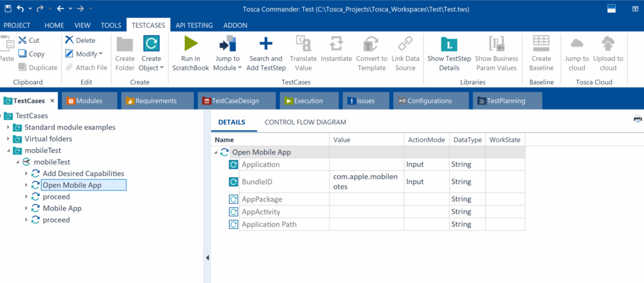Switch to the Issues tab
This screenshot has width=644, height=283.
tap(365, 101)
